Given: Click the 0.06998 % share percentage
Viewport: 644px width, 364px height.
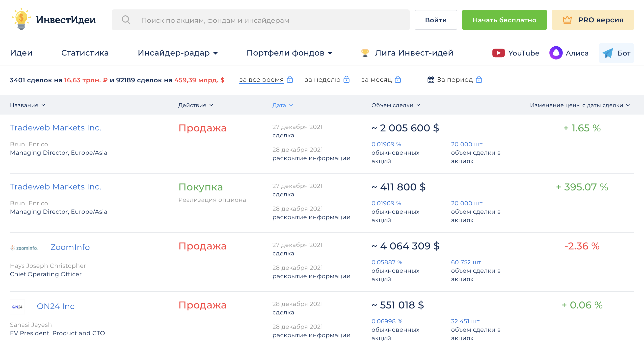Looking at the screenshot, I should [387, 321].
